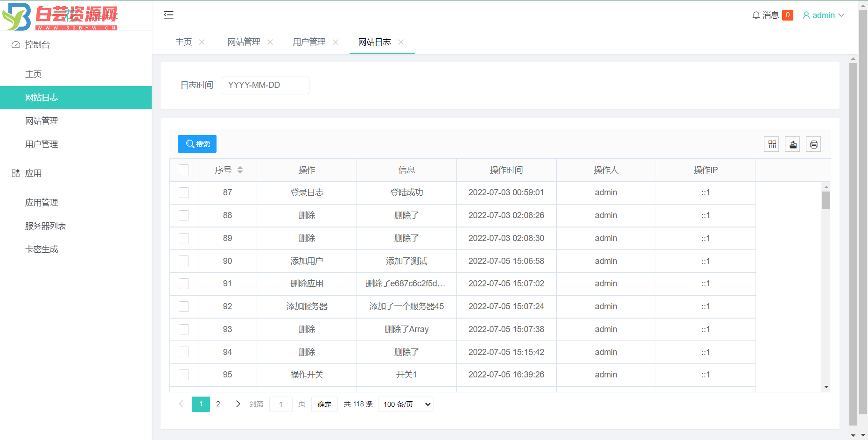Click the 操作IP column header
868x440 pixels.
coord(706,170)
